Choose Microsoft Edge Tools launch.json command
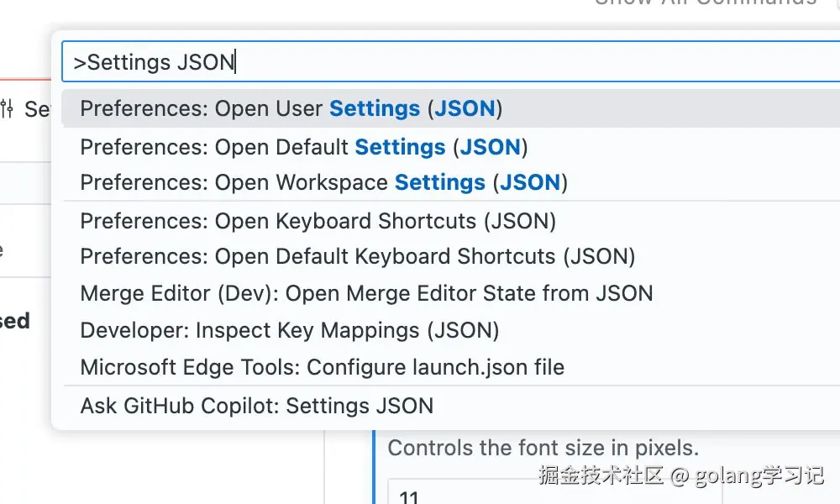Screen dimensions: 840x504 click(x=322, y=367)
